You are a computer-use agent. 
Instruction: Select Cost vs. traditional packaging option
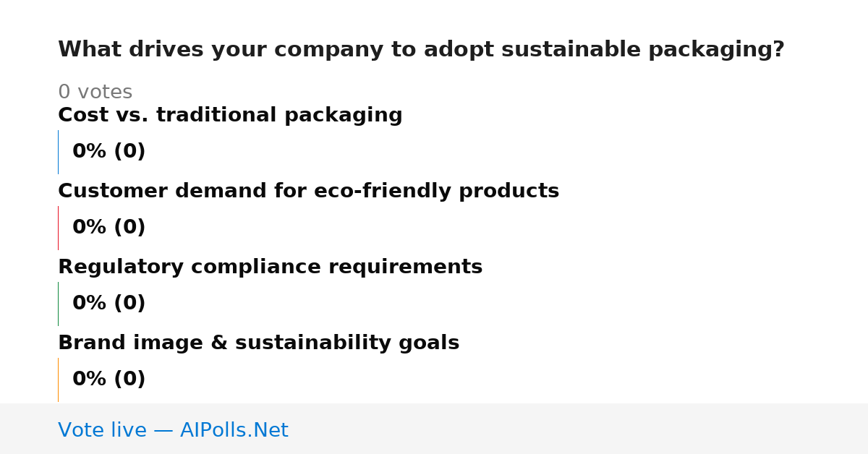point(230,115)
